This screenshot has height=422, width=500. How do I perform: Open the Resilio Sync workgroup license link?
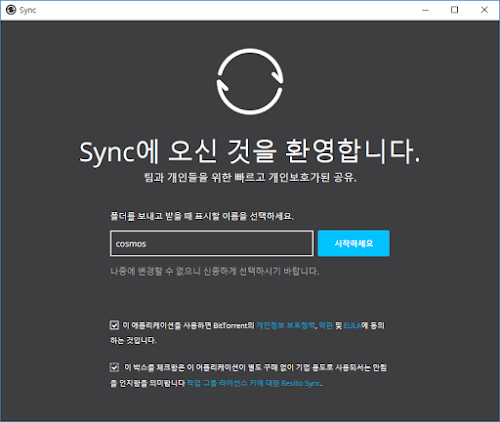tap(254, 383)
